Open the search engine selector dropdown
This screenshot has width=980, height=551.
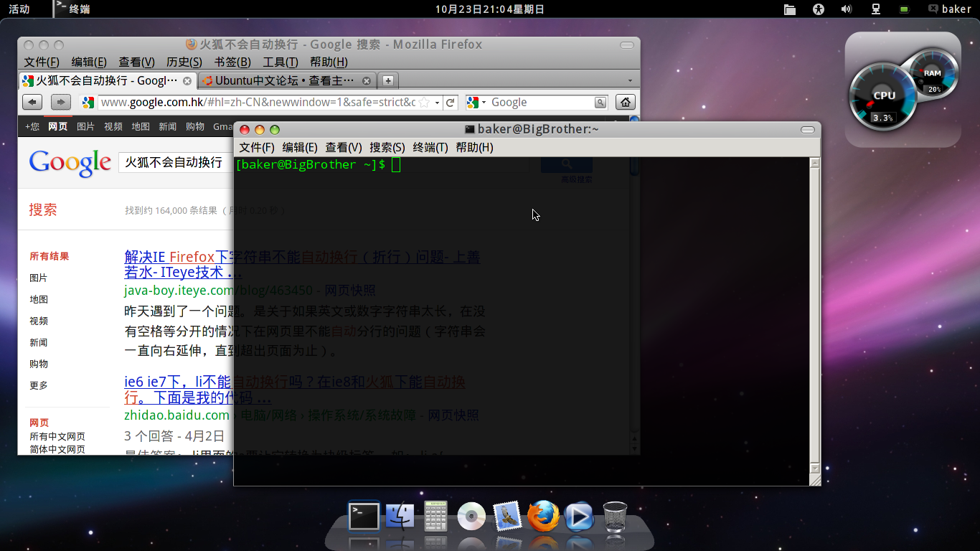pos(477,103)
